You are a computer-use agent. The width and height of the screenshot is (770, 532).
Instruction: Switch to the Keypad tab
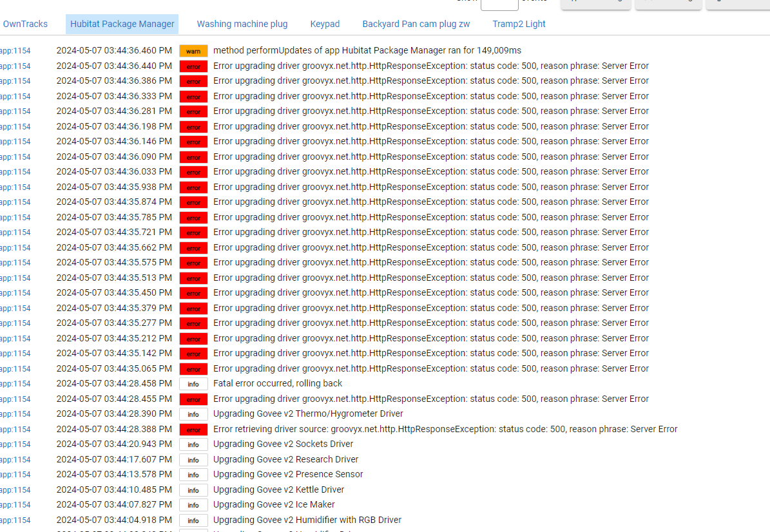click(325, 24)
